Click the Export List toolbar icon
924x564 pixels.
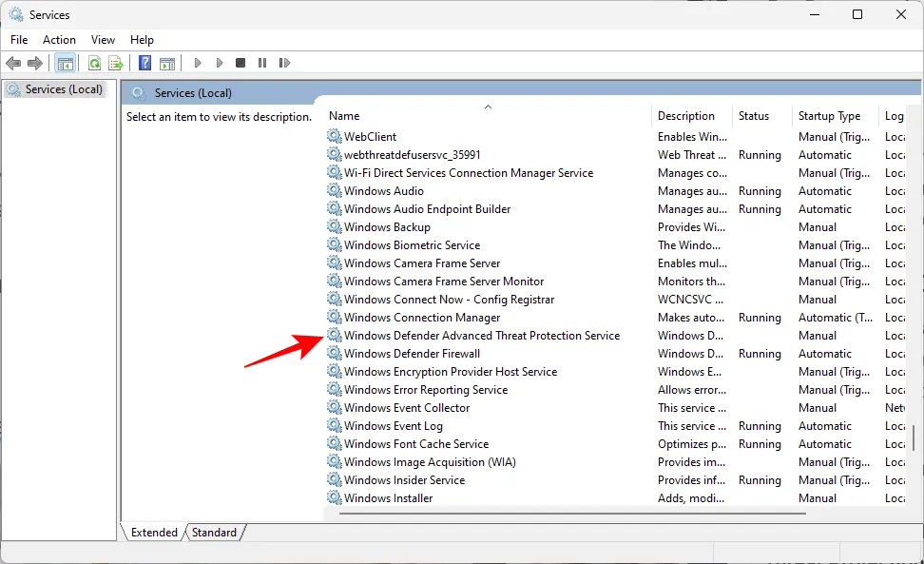116,64
